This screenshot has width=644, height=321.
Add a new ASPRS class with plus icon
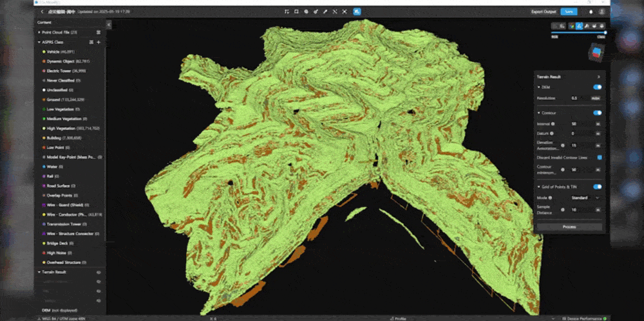click(99, 42)
